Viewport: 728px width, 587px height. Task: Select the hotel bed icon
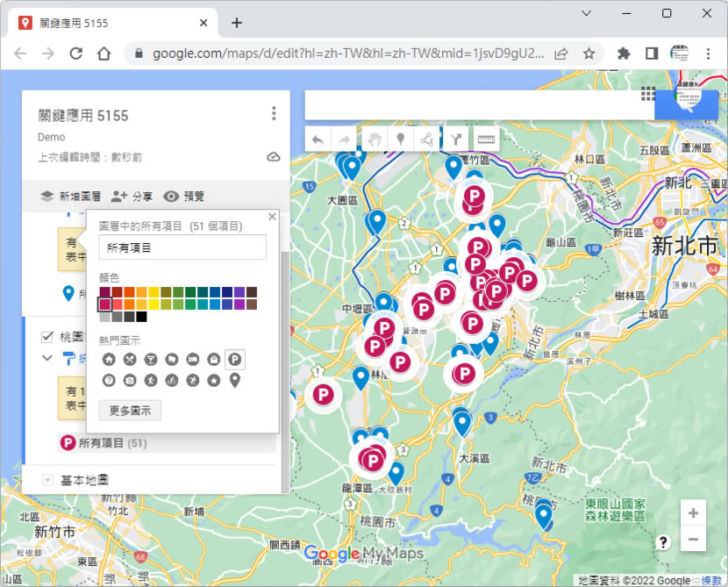point(193,360)
